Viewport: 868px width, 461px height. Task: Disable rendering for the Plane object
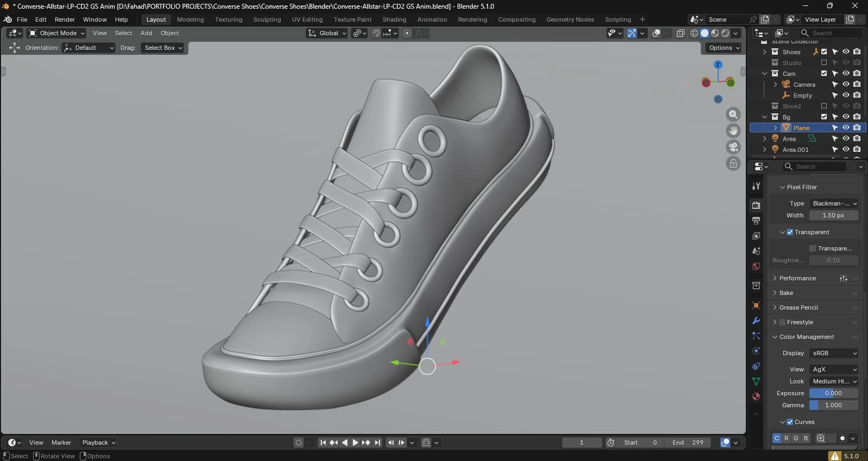pos(857,128)
